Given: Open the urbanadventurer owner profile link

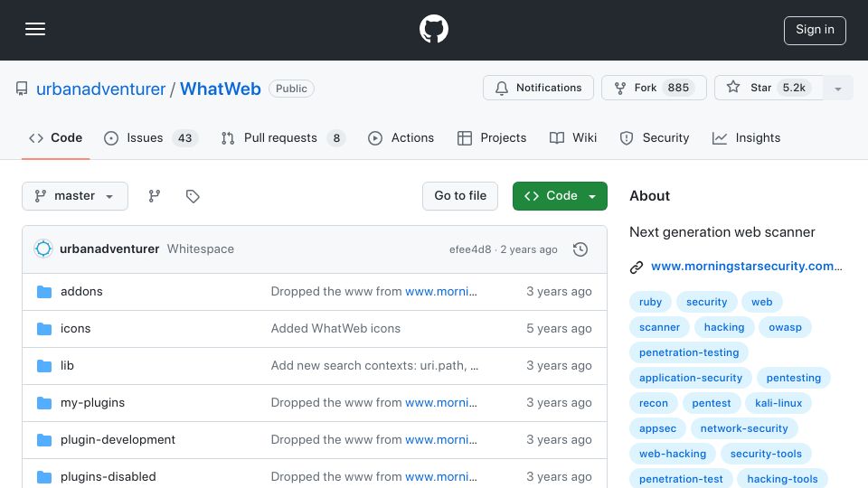Looking at the screenshot, I should (100, 89).
